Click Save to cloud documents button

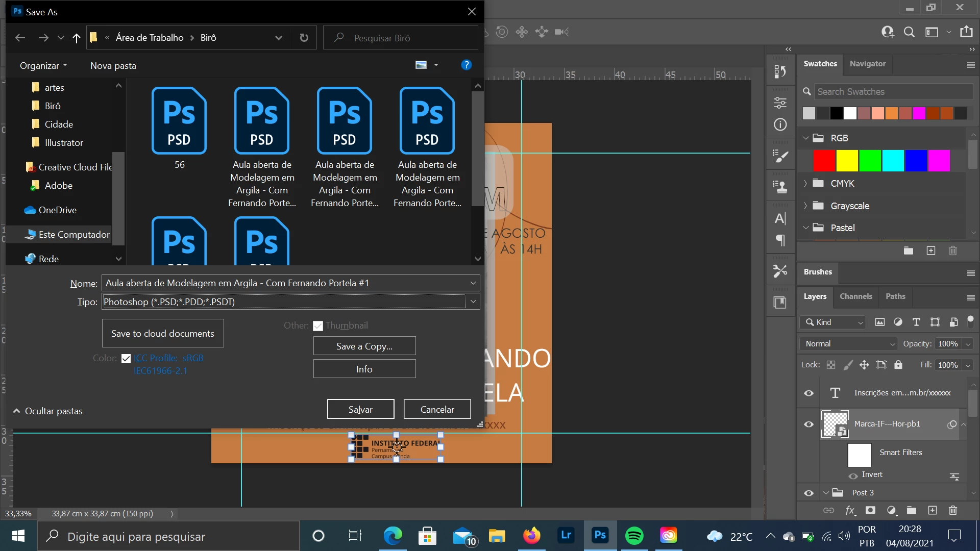(x=163, y=333)
